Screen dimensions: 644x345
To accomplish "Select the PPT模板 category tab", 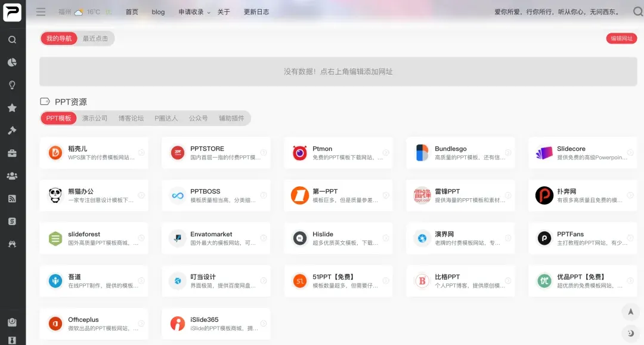I will 58,118.
